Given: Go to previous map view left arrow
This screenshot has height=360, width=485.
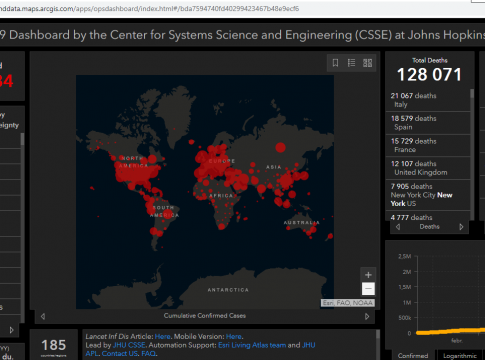Looking at the screenshot, I should (x=43, y=316).
